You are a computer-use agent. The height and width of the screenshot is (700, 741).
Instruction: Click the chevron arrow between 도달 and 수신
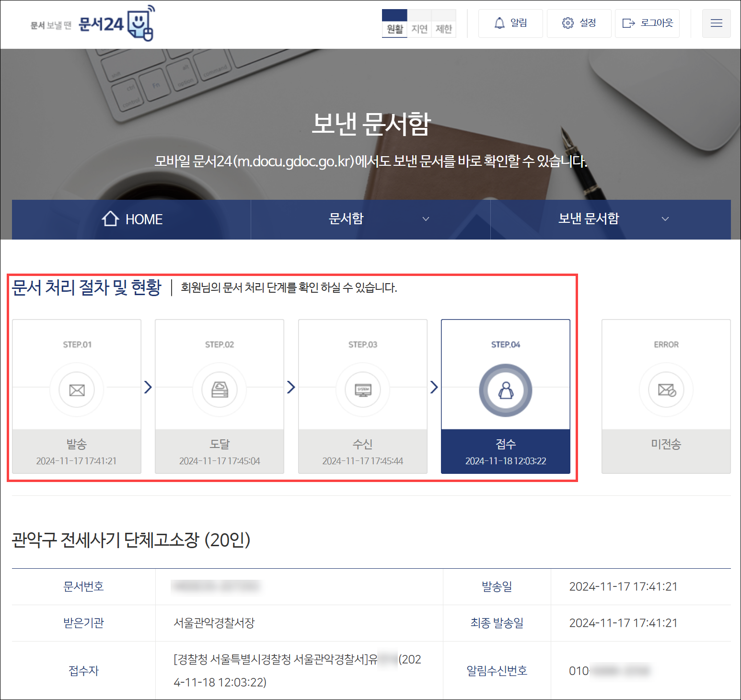[291, 387]
